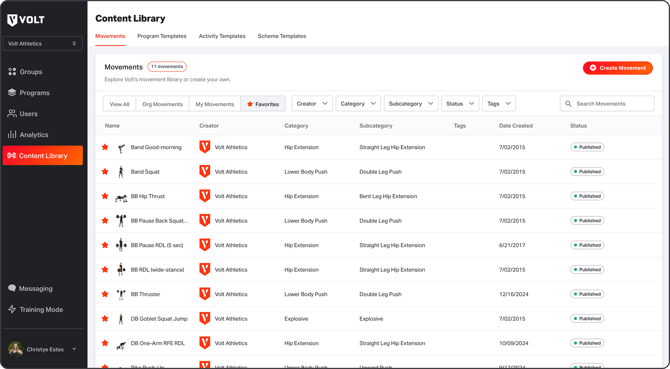Click into Search Movements field
The image size is (670, 369).
pyautogui.click(x=607, y=104)
